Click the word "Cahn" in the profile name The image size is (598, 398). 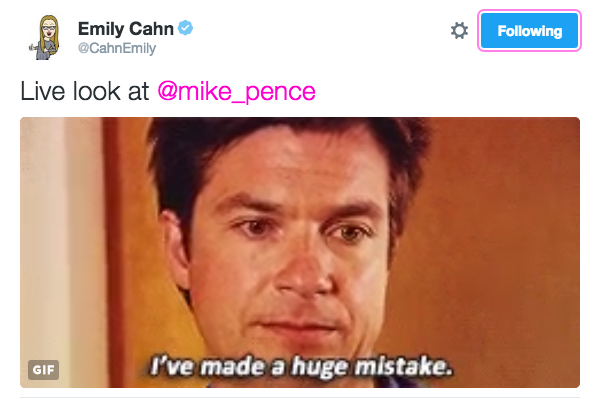point(151,29)
